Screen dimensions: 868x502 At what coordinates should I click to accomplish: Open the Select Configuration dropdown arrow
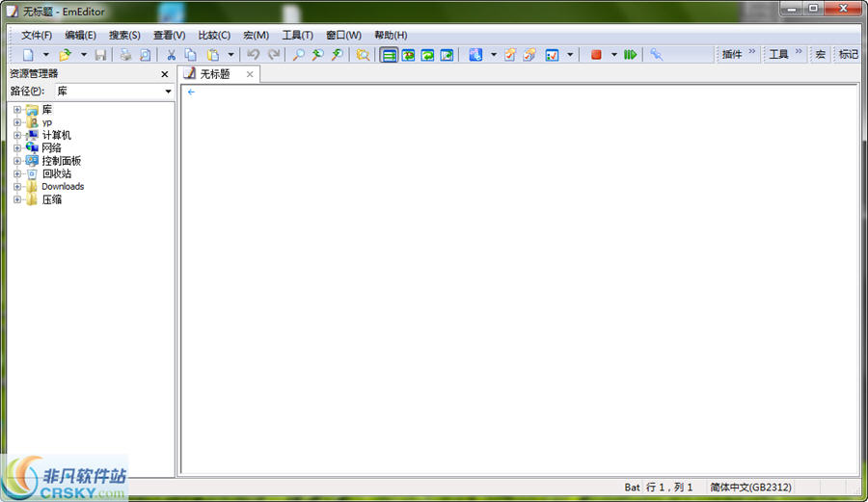(494, 55)
